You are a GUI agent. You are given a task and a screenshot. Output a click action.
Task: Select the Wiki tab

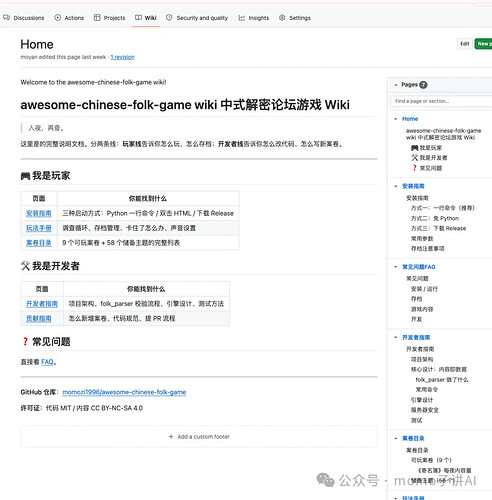146,18
